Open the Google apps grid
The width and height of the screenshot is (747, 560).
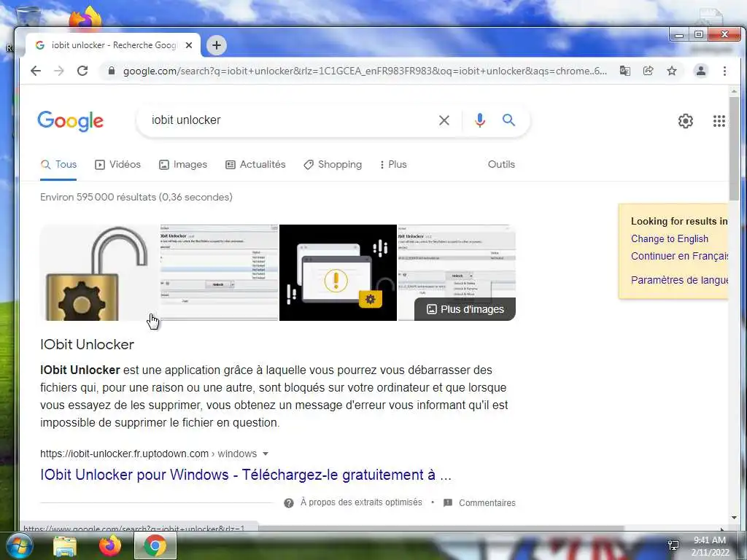coord(719,121)
